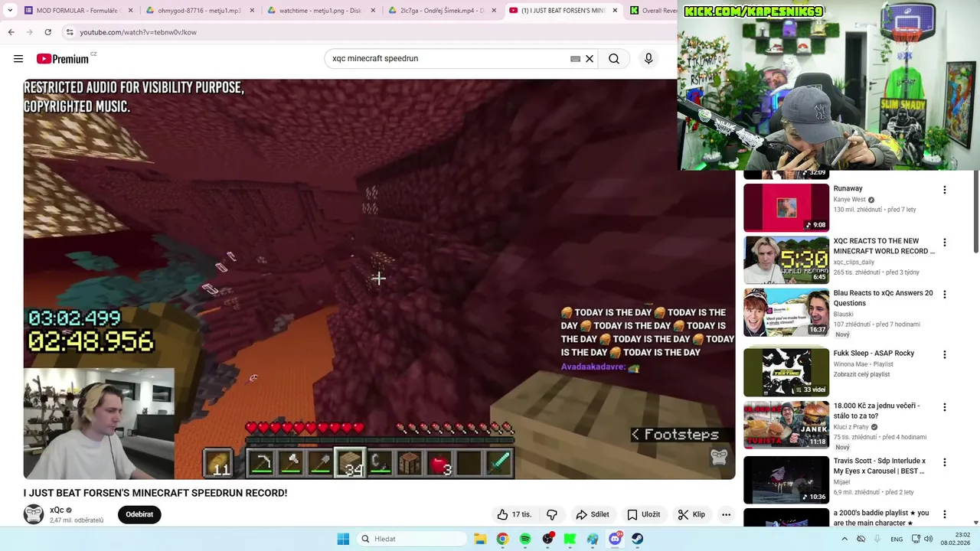Open xQc channel avatar
Viewport: 980px width, 551px height.
coord(34,514)
